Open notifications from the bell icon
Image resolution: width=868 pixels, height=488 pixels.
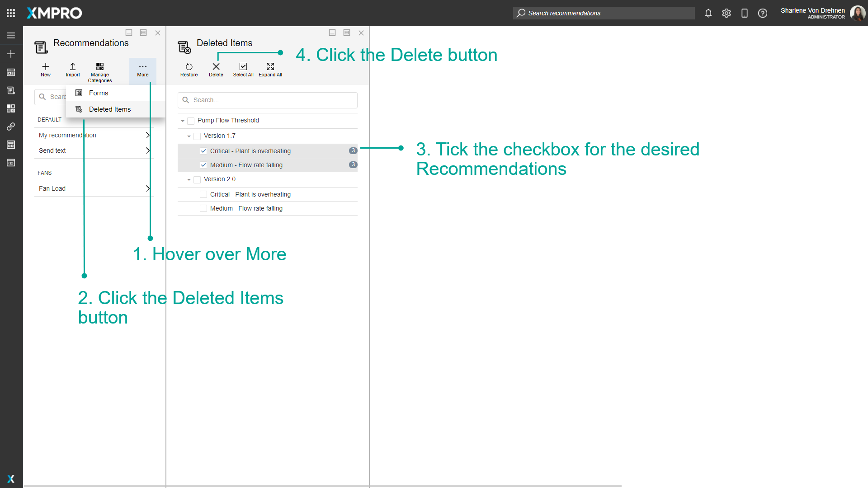[708, 13]
